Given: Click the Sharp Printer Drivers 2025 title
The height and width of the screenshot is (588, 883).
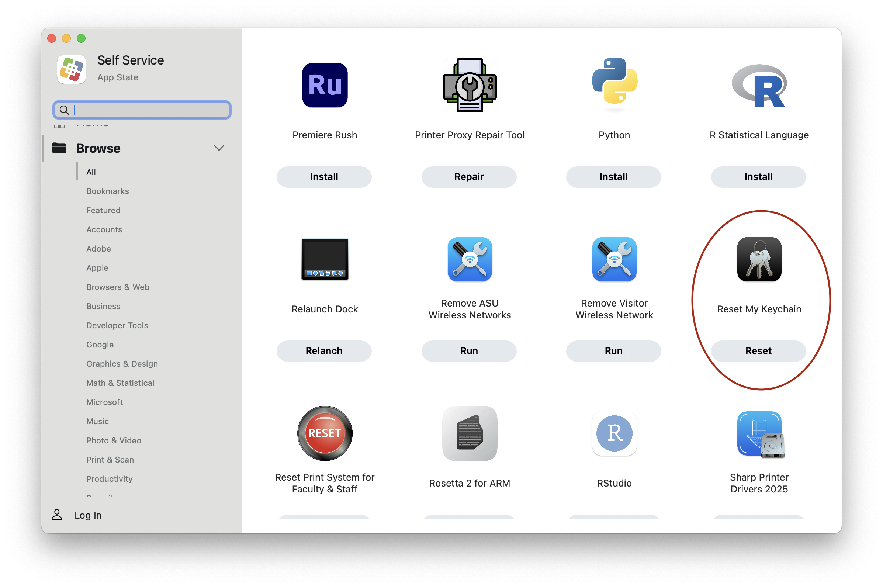Looking at the screenshot, I should [759, 482].
